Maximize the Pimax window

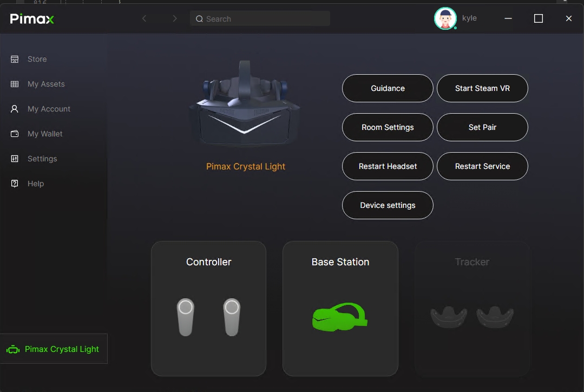538,18
